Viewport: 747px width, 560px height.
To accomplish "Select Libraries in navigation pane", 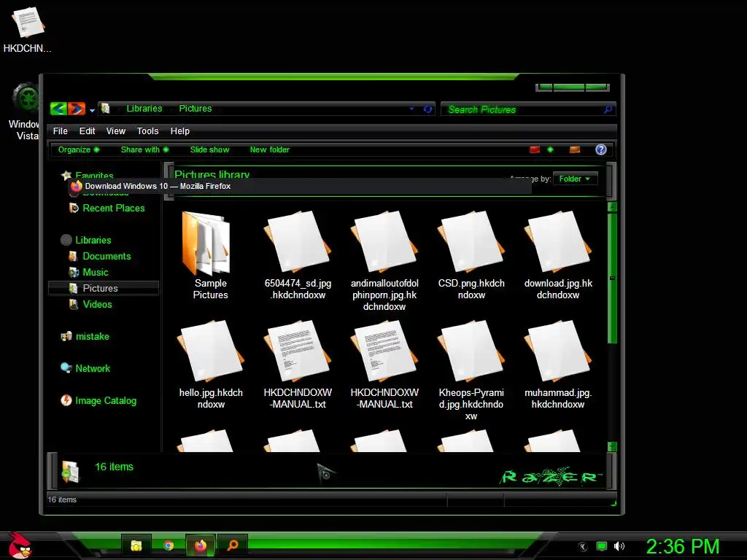I will click(86, 240).
